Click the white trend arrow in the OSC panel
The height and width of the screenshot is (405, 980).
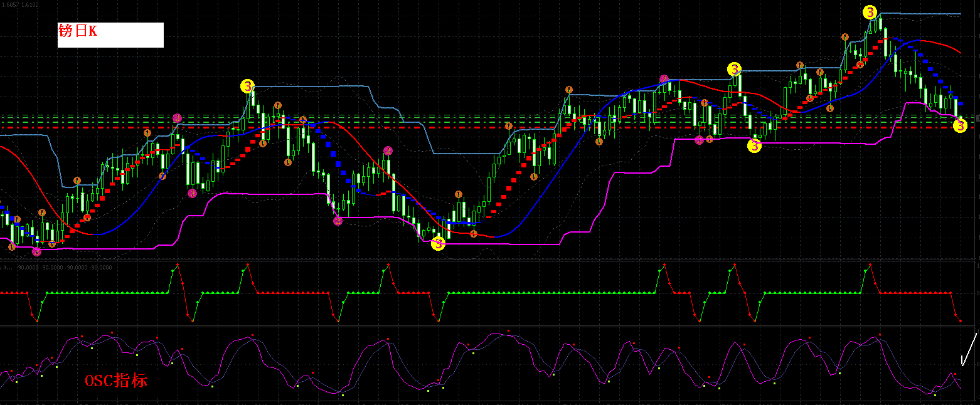pos(969,349)
